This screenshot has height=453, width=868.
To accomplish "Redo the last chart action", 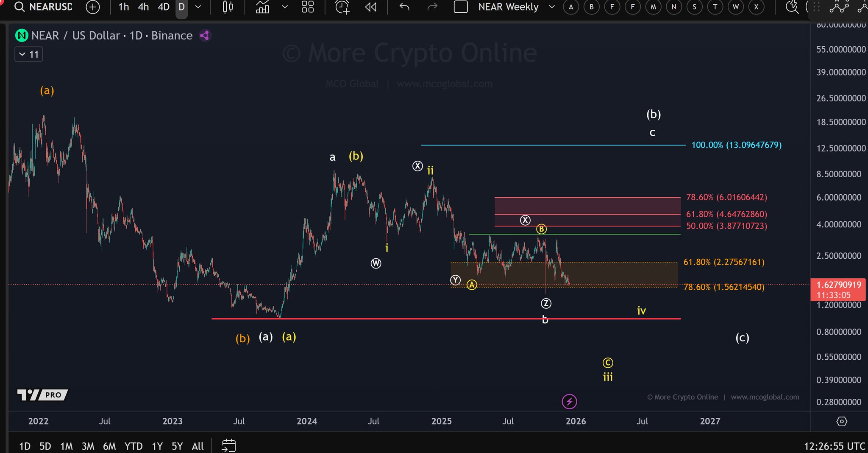I will click(x=432, y=7).
